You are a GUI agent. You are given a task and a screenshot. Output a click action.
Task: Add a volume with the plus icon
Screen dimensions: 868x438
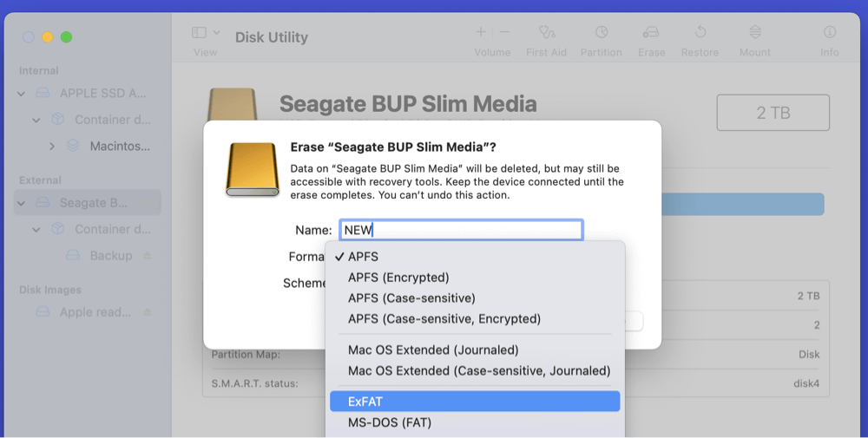[x=481, y=33]
